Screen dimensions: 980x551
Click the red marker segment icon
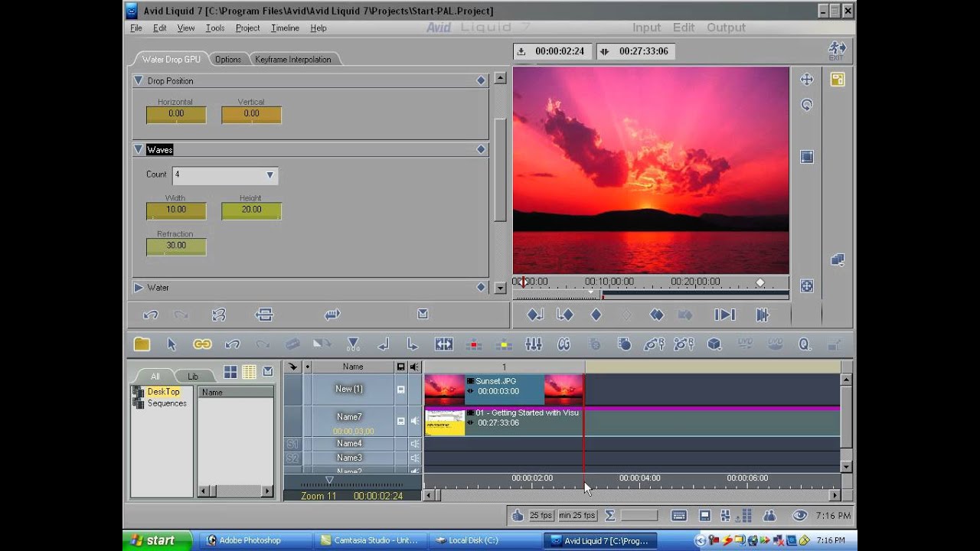pyautogui.click(x=474, y=344)
